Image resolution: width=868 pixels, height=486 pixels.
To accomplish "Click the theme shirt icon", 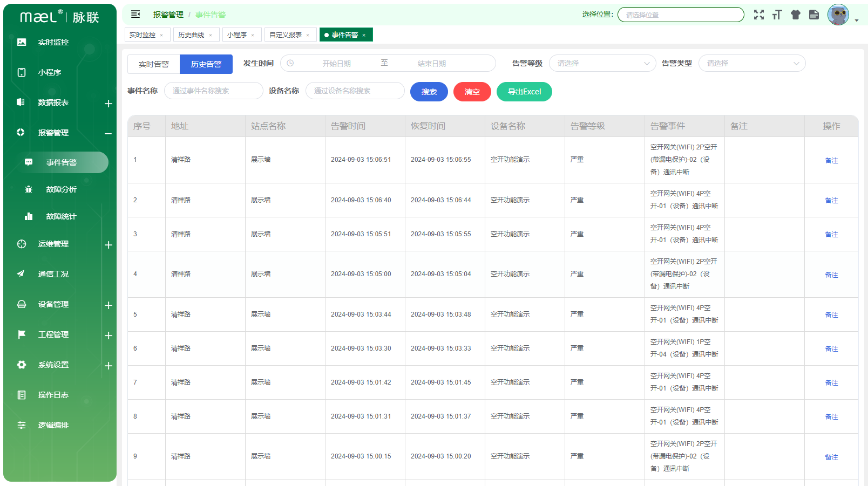I will pyautogui.click(x=795, y=15).
